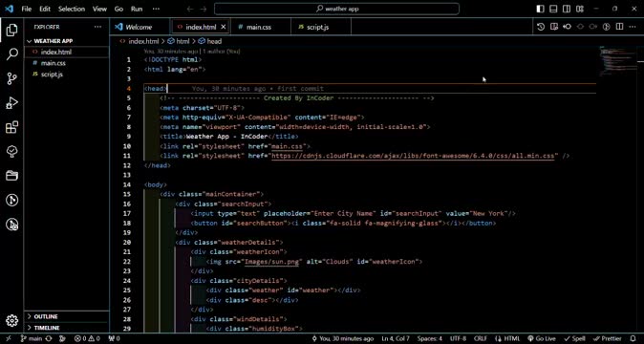Toggle the secondary side bar visibility
644x344 pixels.
(x=567, y=9)
